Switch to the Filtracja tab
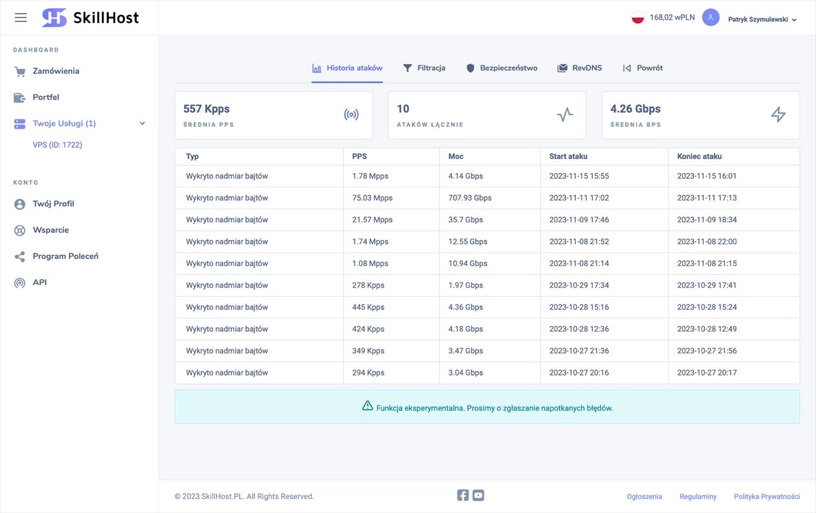The height and width of the screenshot is (513, 816). pyautogui.click(x=424, y=68)
